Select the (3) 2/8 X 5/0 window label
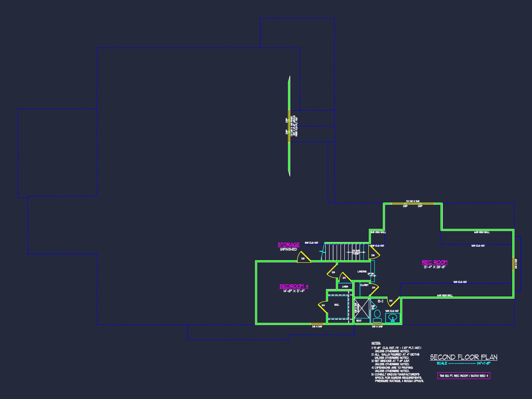 pyautogui.click(x=413, y=201)
